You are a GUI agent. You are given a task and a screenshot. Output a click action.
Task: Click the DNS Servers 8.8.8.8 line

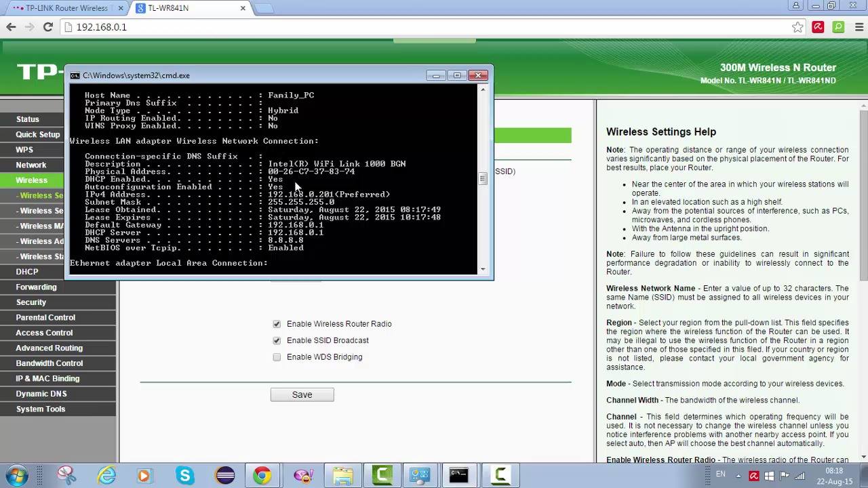pos(194,241)
